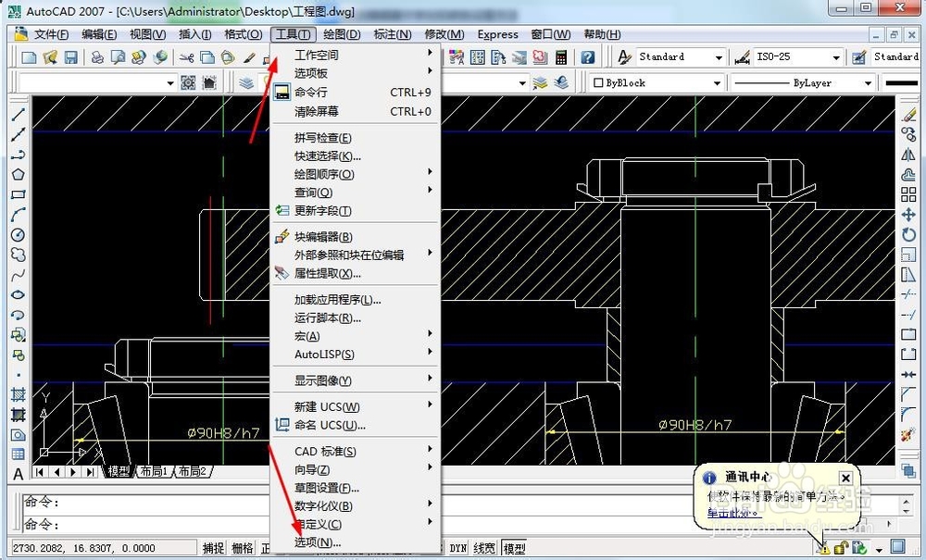The width and height of the screenshot is (926, 560).
Task: Click the New drawing icon
Action: 29,57
